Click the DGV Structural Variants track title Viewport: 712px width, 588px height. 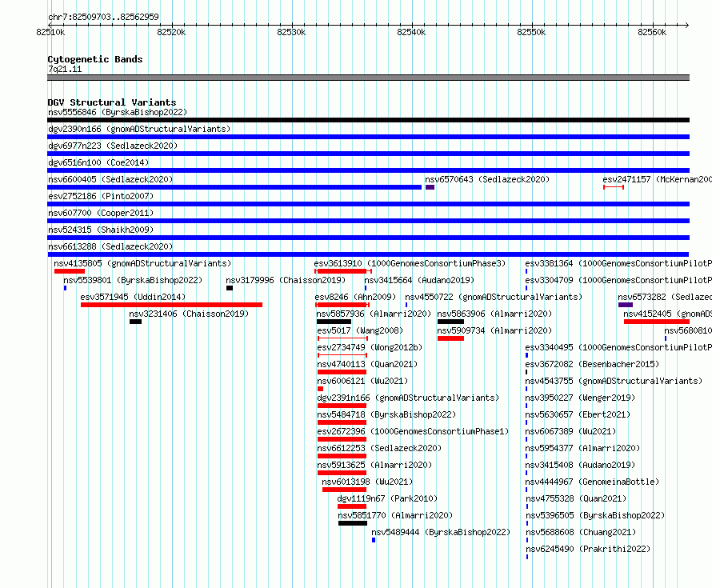tap(112, 102)
